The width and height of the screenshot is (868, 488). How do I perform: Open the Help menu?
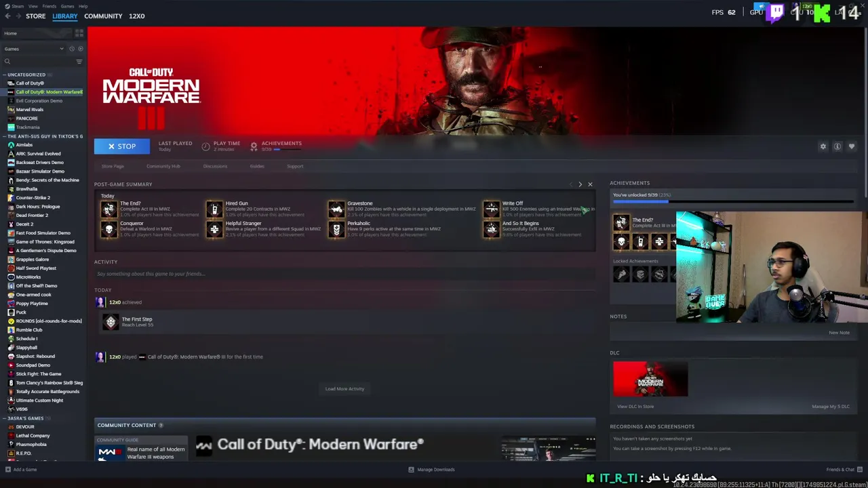(x=83, y=6)
